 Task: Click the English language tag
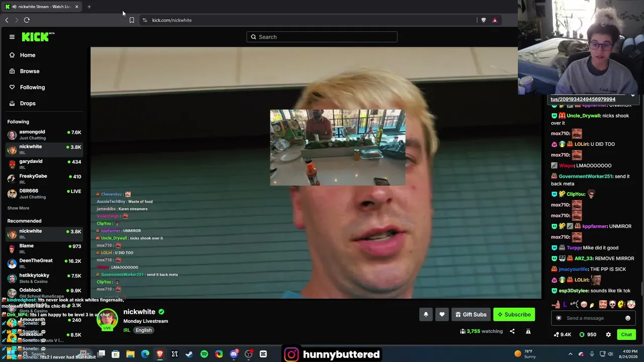pos(143,330)
